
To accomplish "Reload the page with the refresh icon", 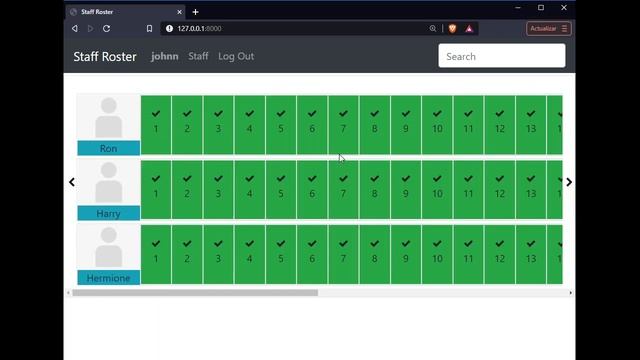I will coord(107,29).
